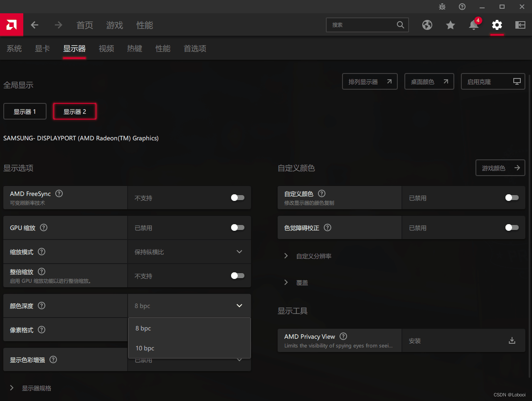Show help for 色觉障碍校正
The width and height of the screenshot is (532, 401).
[x=328, y=227]
